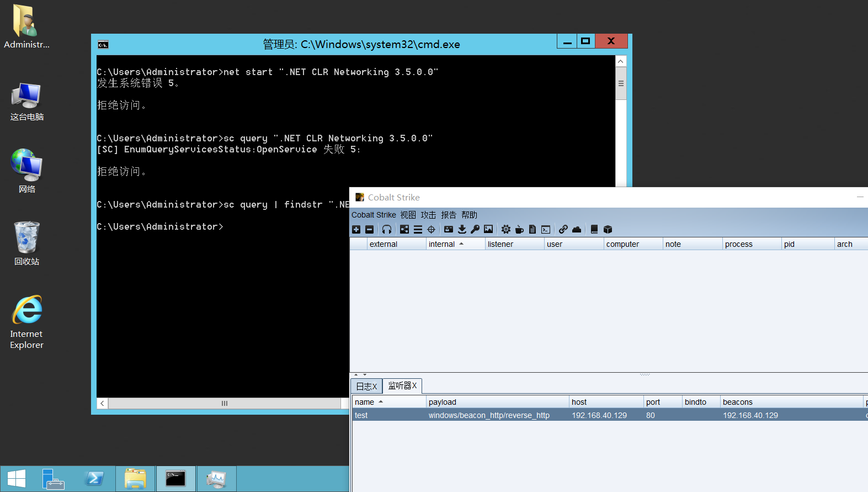Switch to the 日志X tab

(366, 386)
